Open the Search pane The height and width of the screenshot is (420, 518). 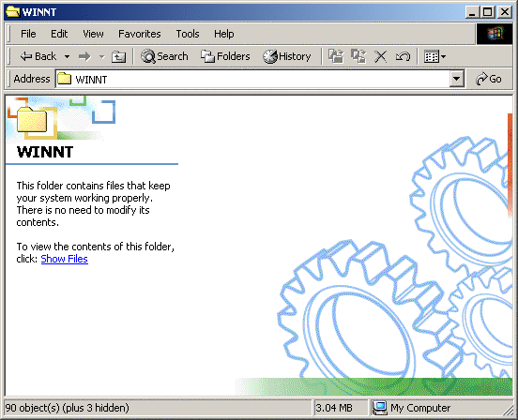pyautogui.click(x=164, y=56)
